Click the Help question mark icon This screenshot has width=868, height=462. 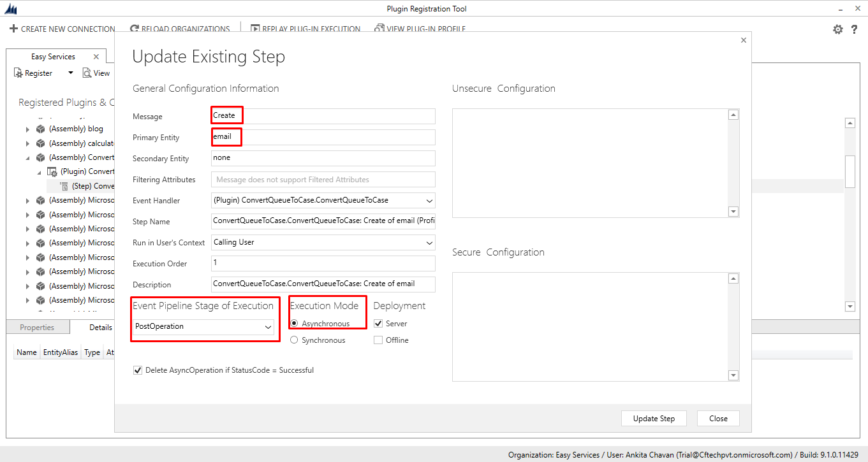click(x=855, y=29)
